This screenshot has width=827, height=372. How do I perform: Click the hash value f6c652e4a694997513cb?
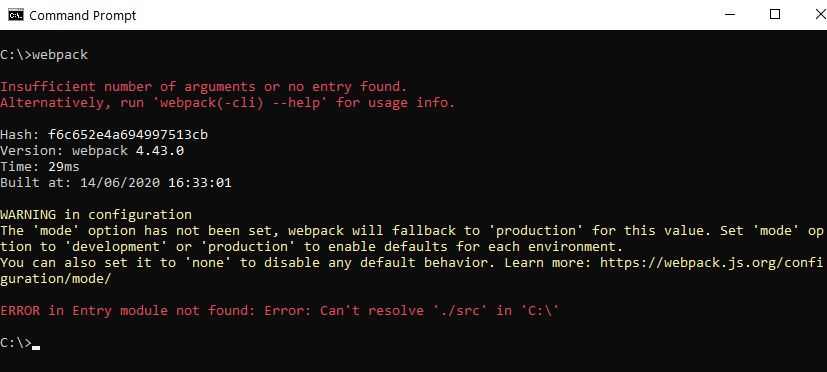(128, 135)
